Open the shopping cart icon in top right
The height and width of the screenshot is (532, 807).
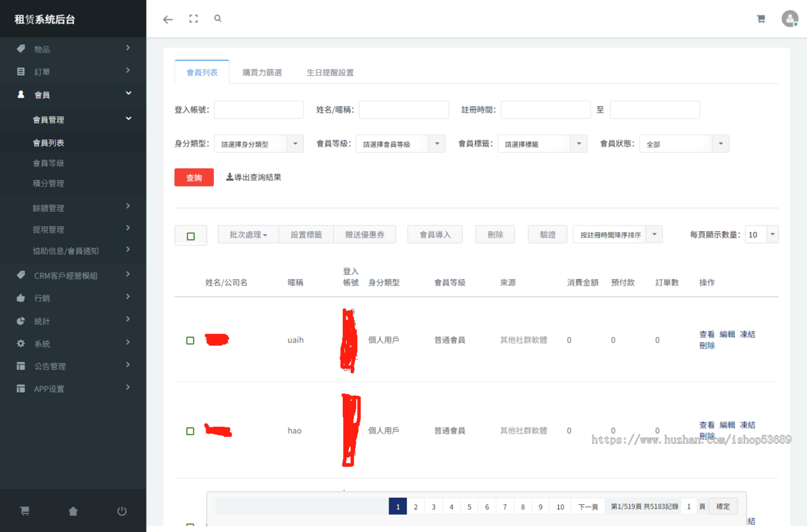[x=761, y=19]
